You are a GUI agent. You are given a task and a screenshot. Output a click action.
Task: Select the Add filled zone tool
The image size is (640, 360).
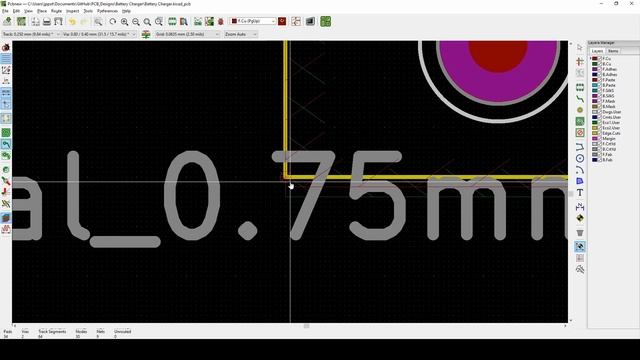pos(580,122)
